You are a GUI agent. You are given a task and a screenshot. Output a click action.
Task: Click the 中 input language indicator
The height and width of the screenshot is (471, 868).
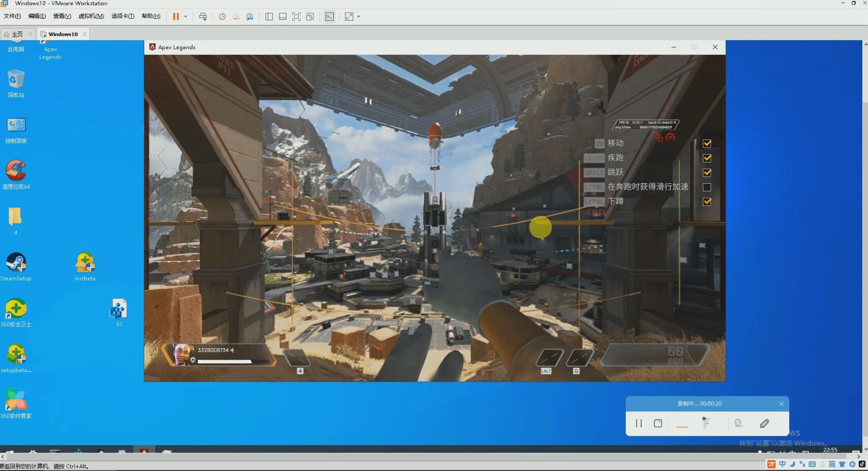tap(782, 464)
